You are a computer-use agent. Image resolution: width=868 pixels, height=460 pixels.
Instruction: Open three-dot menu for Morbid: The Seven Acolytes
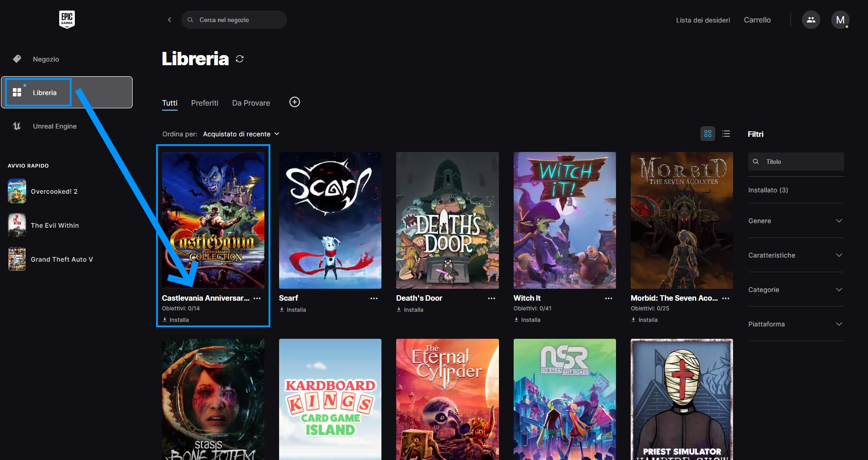pyautogui.click(x=726, y=298)
